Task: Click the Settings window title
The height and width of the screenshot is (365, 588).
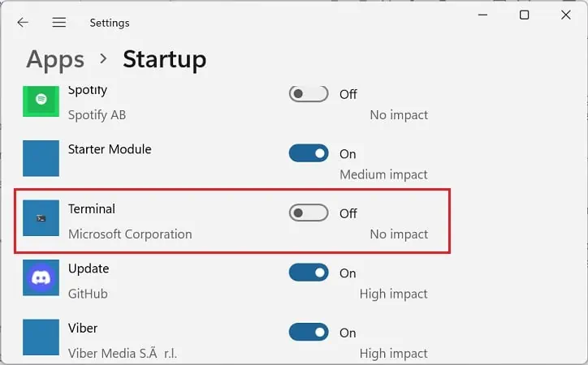Action: [110, 23]
